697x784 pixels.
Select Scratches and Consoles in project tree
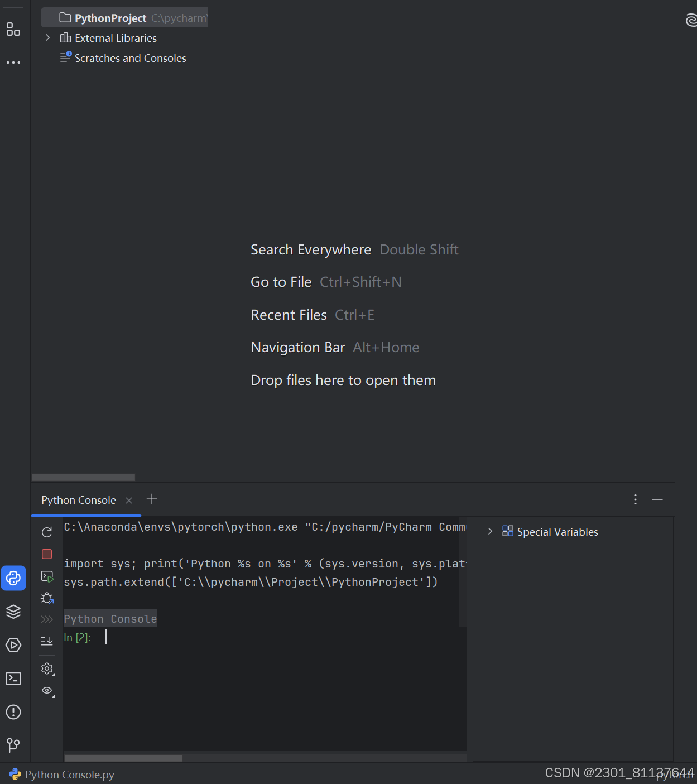pyautogui.click(x=130, y=57)
